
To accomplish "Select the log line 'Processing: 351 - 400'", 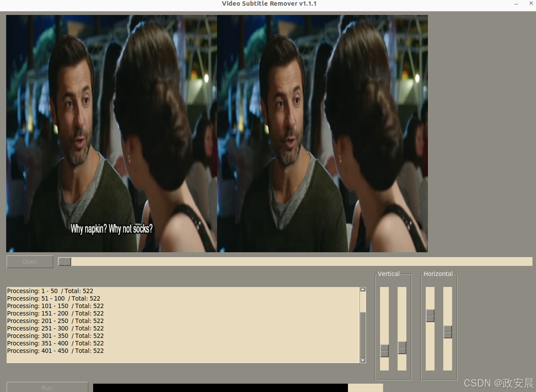I will pyautogui.click(x=55, y=343).
